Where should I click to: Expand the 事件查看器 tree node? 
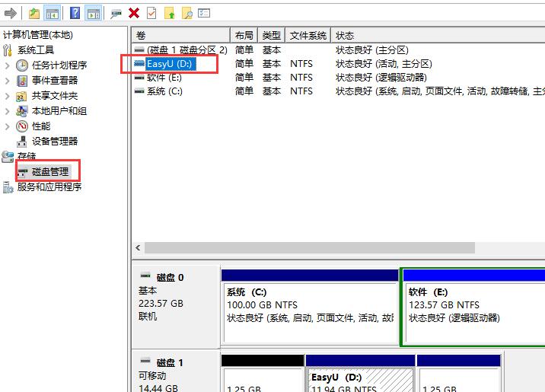8,81
